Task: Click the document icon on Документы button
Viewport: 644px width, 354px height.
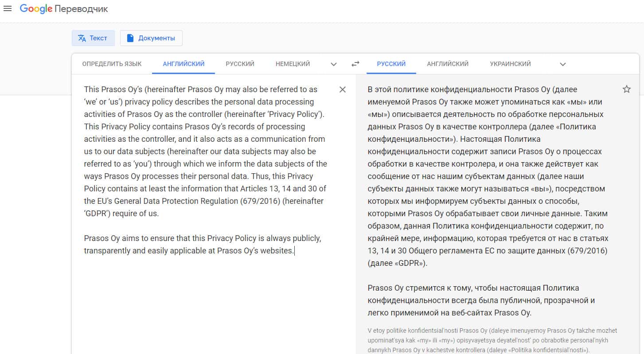Action: click(x=130, y=38)
